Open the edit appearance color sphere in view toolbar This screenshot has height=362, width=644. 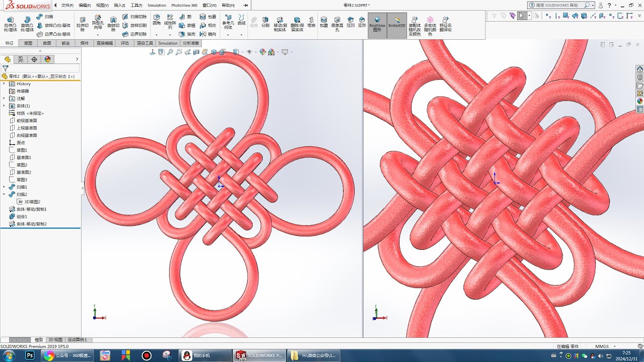coord(263,52)
